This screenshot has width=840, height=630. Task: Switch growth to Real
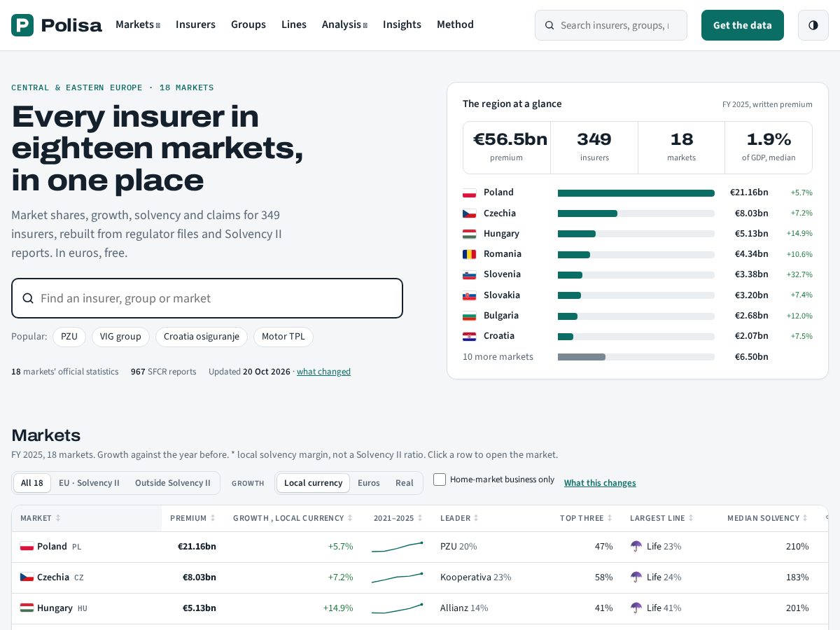(405, 483)
